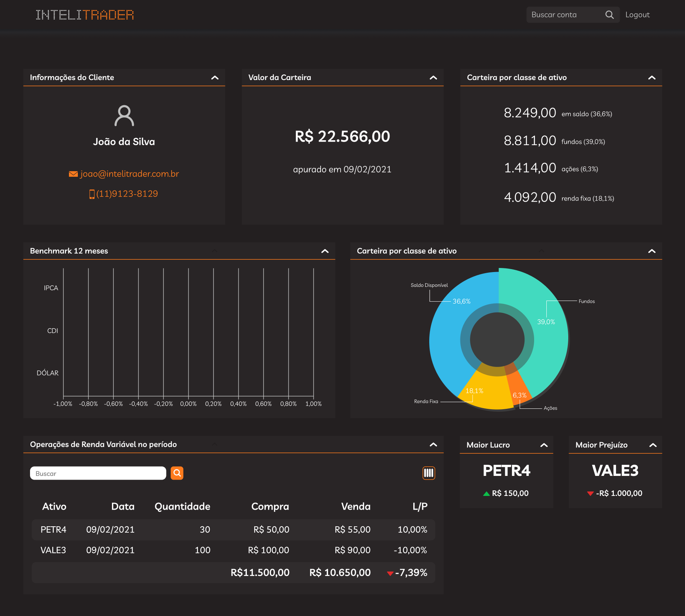Click the client avatar icon
Image resolution: width=685 pixels, height=616 pixels.
coord(124,116)
